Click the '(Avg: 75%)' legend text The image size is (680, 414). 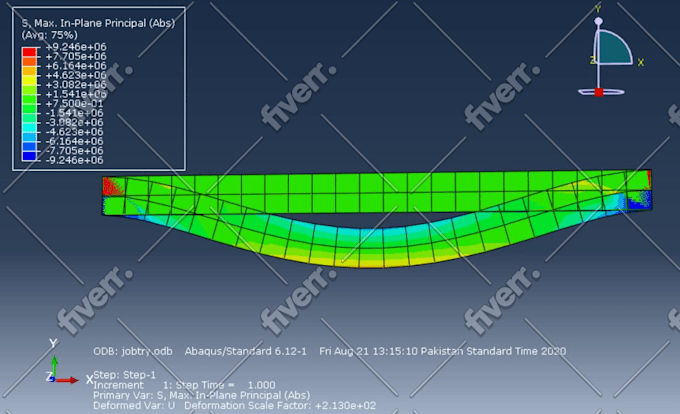50,35
